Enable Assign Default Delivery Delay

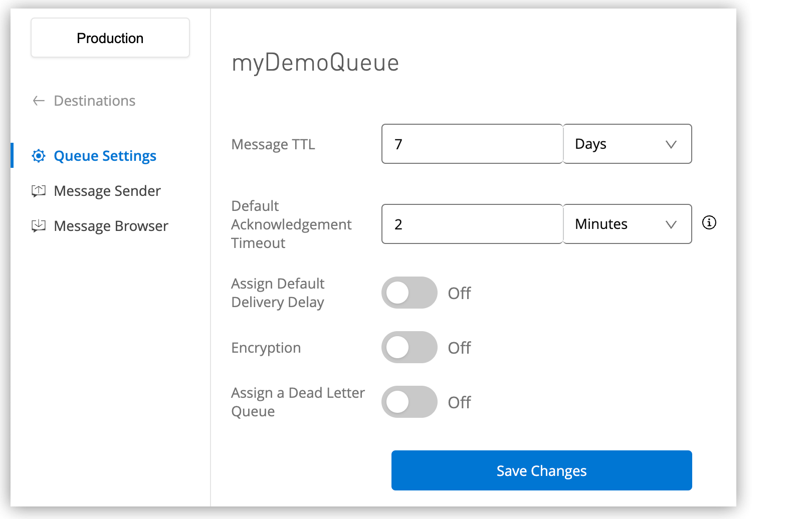tap(409, 293)
